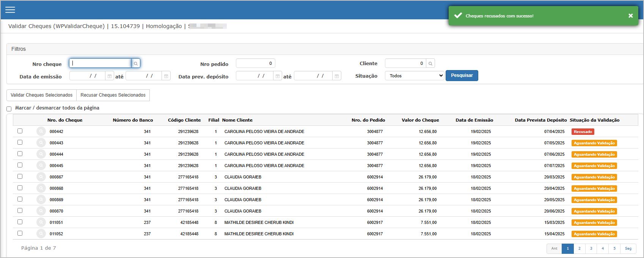
Task: Click the Cliente search magnifier icon
Action: 430,63
